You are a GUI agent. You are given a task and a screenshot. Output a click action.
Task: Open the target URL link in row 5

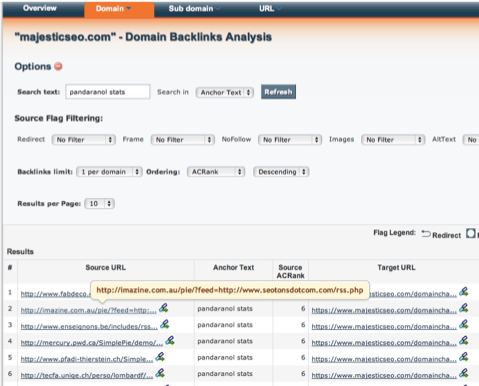384,359
